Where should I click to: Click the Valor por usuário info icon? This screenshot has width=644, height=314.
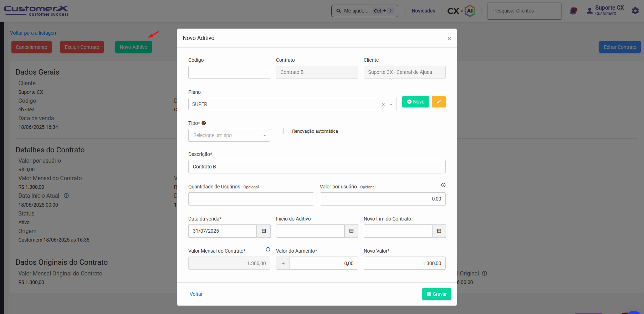[x=443, y=185]
